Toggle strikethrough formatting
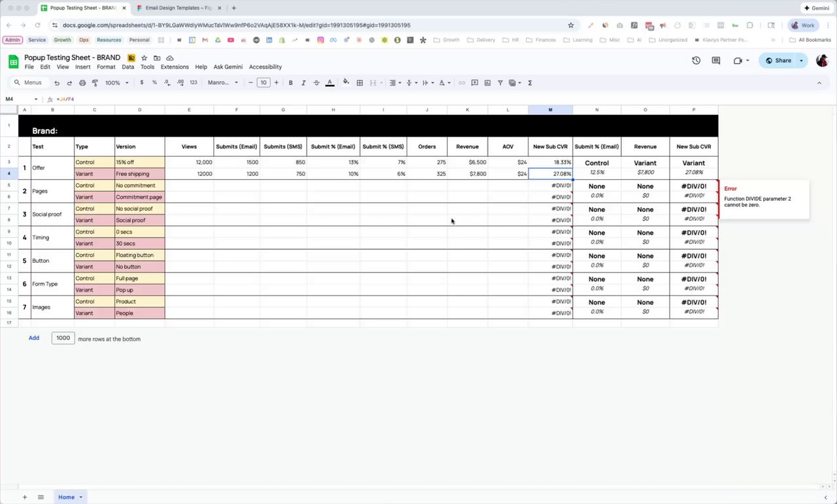This screenshot has width=837, height=504. [316, 83]
